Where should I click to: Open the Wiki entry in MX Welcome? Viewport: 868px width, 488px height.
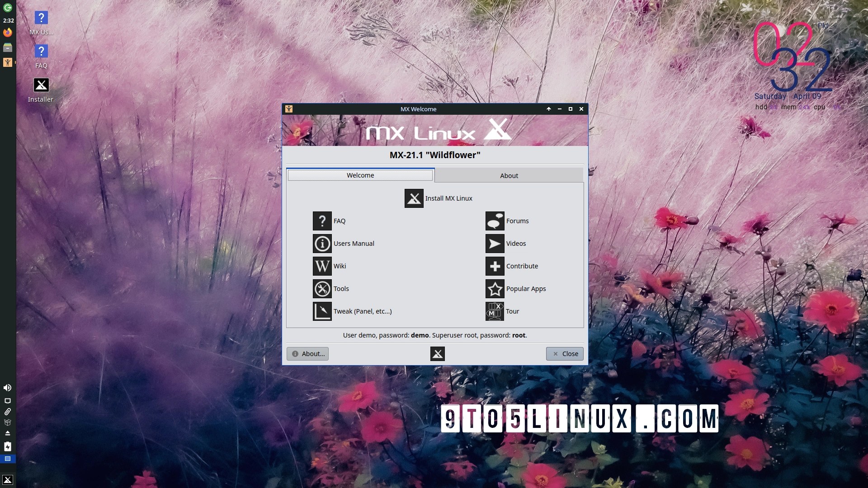point(330,266)
